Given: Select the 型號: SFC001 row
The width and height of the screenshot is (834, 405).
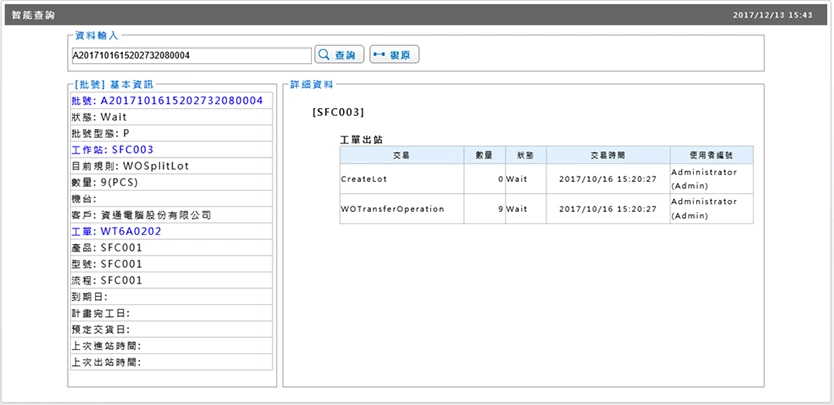Looking at the screenshot, I should pos(171,264).
